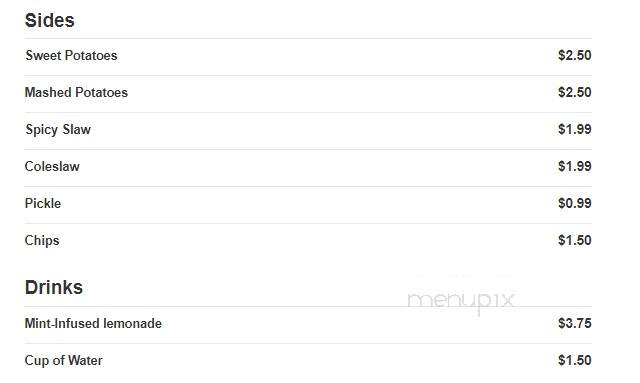Click the menupix watermark logo

461,302
